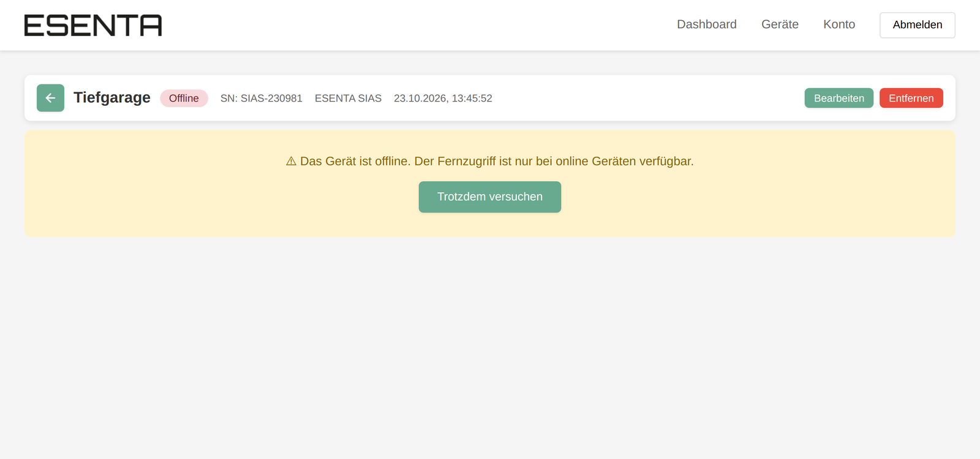Viewport: 980px width, 459px height.
Task: Click the Trotzdem versuchen button
Action: pos(490,197)
